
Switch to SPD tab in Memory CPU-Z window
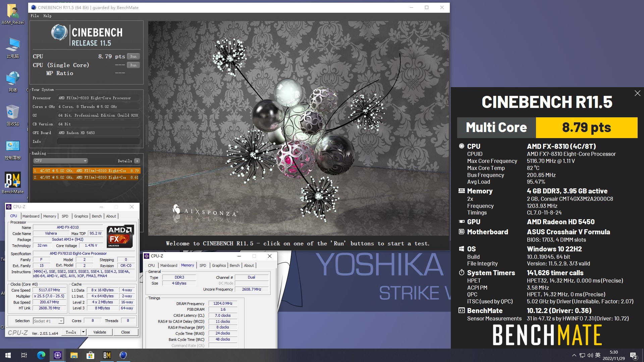pyautogui.click(x=203, y=265)
